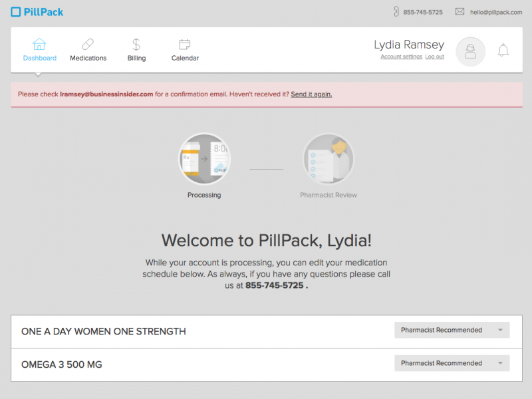Open schedule dropdown for Omega 3 500 MG
Viewport: 532px width, 399px height.
click(x=452, y=363)
